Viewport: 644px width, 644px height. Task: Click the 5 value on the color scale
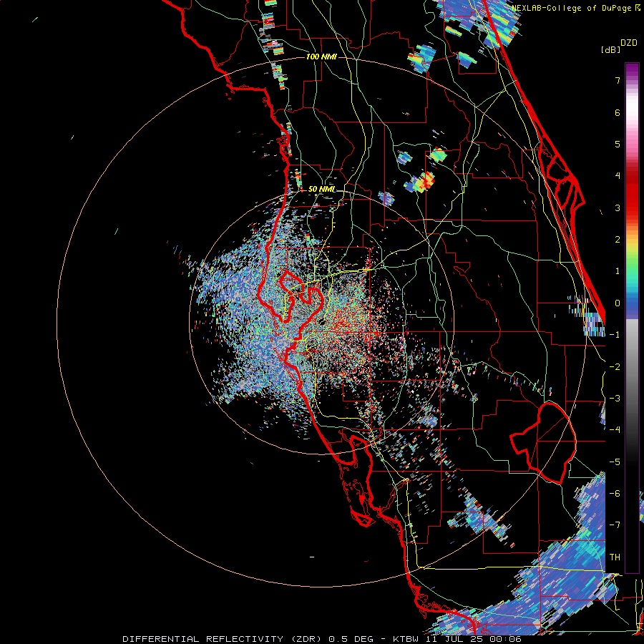[618, 144]
